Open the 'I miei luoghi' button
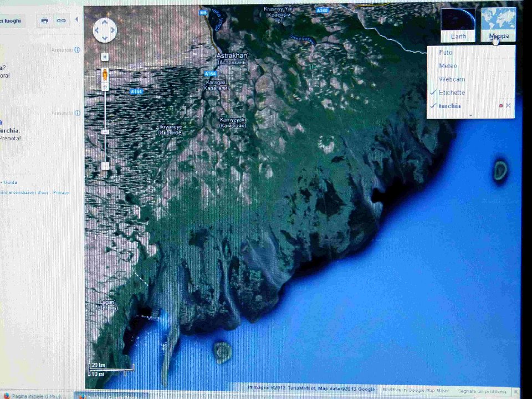 point(12,21)
